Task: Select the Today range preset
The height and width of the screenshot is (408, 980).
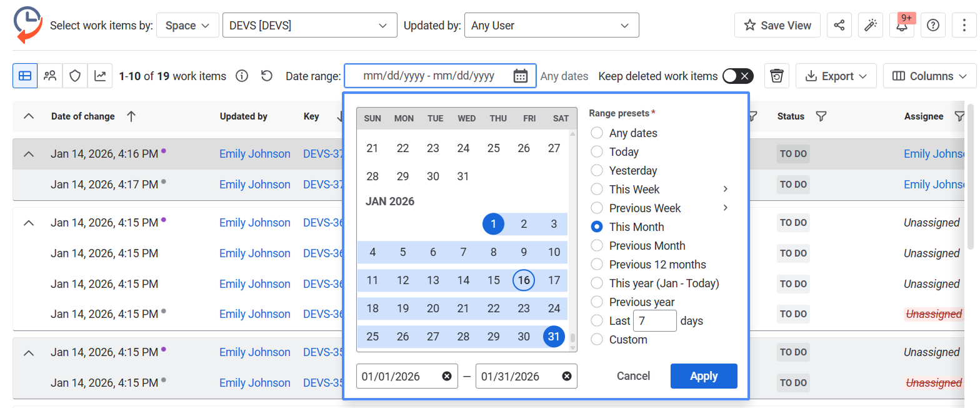Action: [597, 152]
